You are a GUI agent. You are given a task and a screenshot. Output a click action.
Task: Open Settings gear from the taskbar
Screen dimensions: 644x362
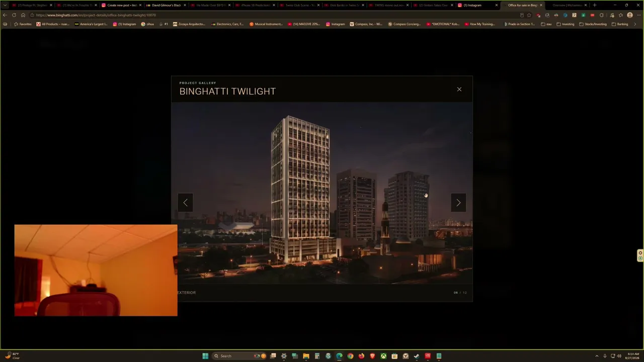(x=284, y=356)
